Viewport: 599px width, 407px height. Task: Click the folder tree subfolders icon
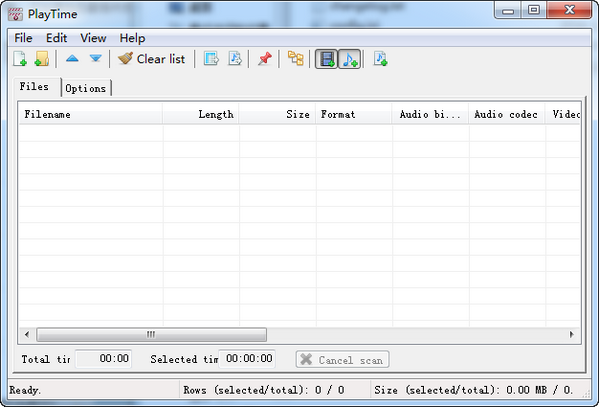pyautogui.click(x=295, y=59)
